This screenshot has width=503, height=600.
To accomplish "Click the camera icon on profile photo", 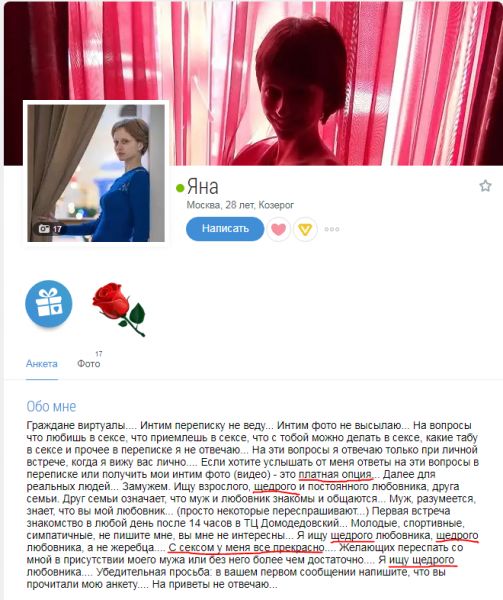I will point(44,229).
